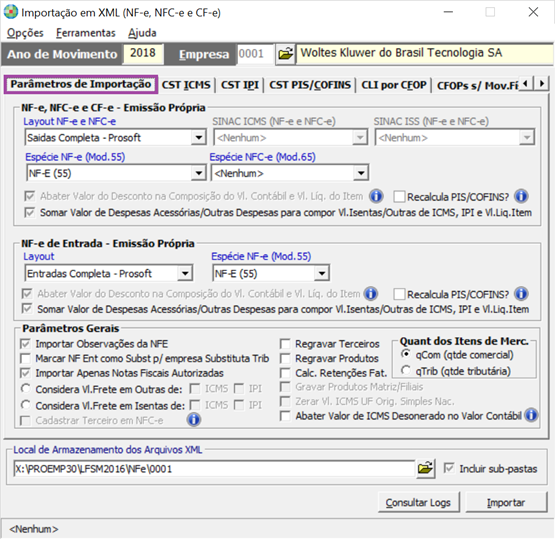This screenshot has height=539, width=555.
Task: Toggle Somar Valor de Despesas in Emissão Própria
Action: 30,212
